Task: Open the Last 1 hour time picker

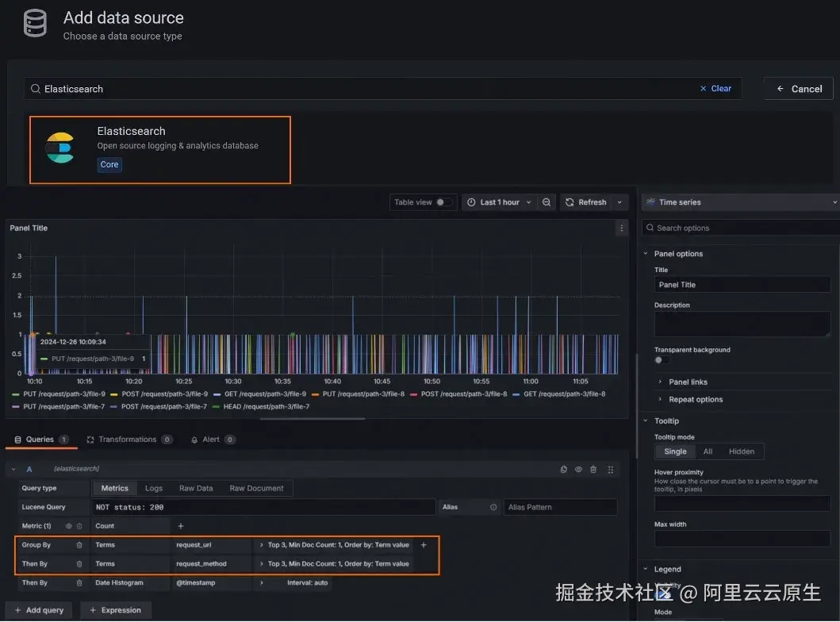Action: point(499,202)
